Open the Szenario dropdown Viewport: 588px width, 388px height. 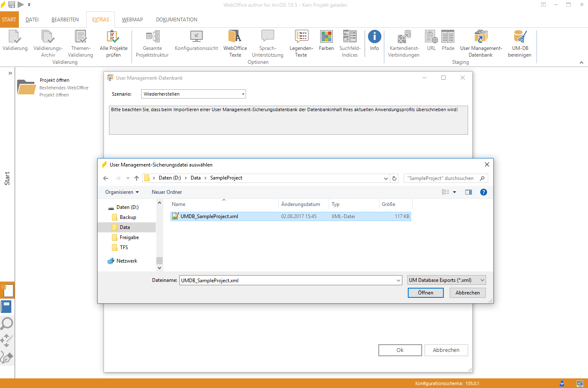pos(243,94)
